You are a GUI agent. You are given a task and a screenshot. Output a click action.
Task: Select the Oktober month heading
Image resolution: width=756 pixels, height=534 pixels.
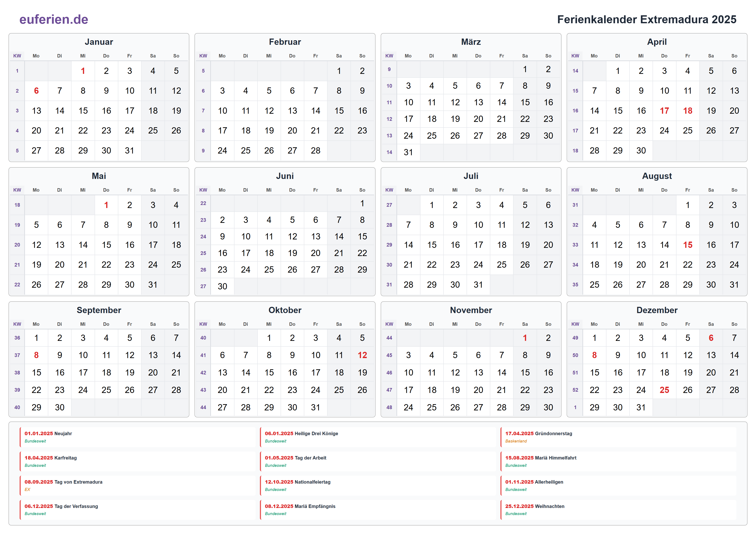point(285,310)
